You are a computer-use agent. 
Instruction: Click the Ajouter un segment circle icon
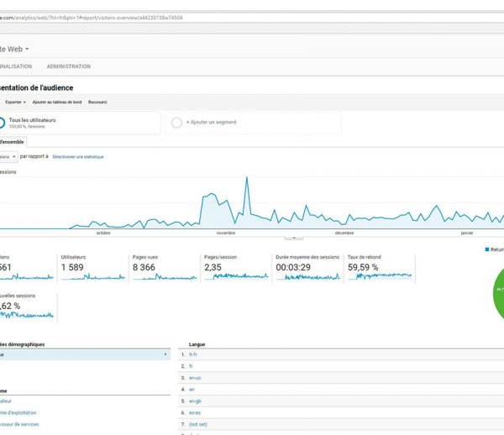click(x=176, y=123)
